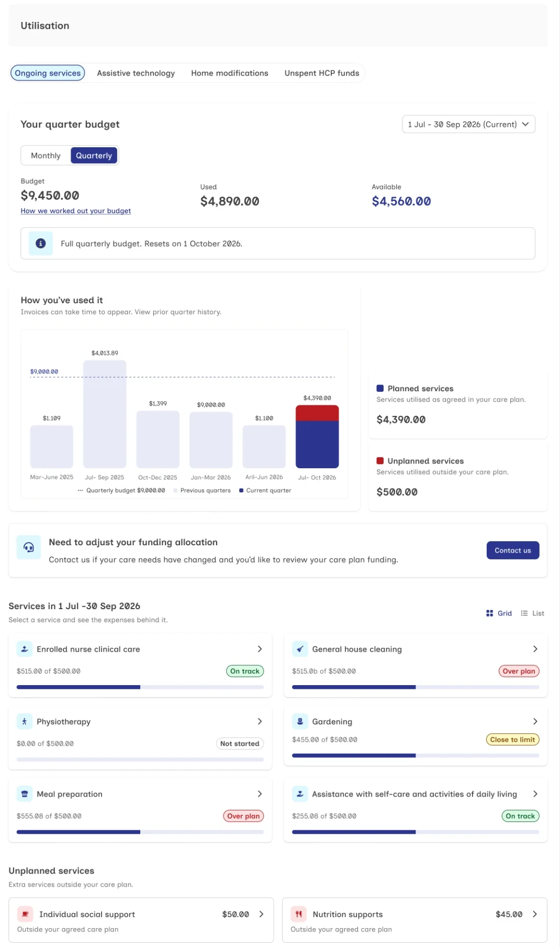560x947 pixels.
Task: Click the red Unplanned services legend square
Action: click(x=380, y=461)
